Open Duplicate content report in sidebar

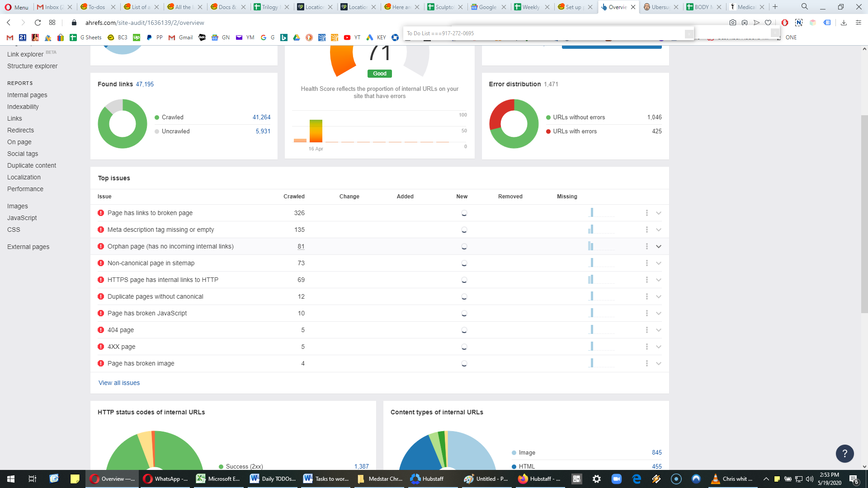[32, 165]
